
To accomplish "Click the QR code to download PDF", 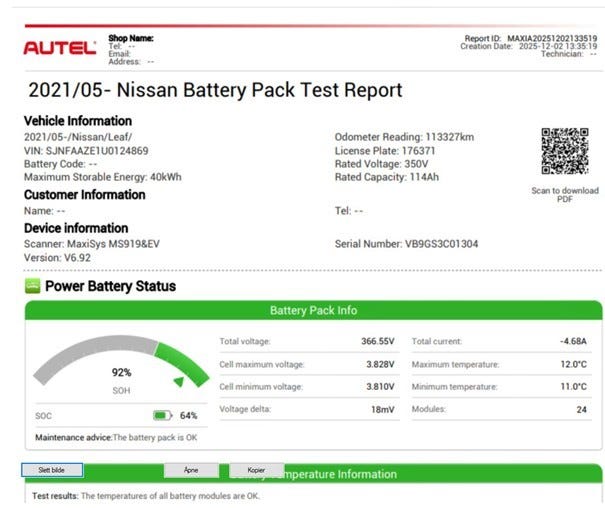I will coord(564,151).
